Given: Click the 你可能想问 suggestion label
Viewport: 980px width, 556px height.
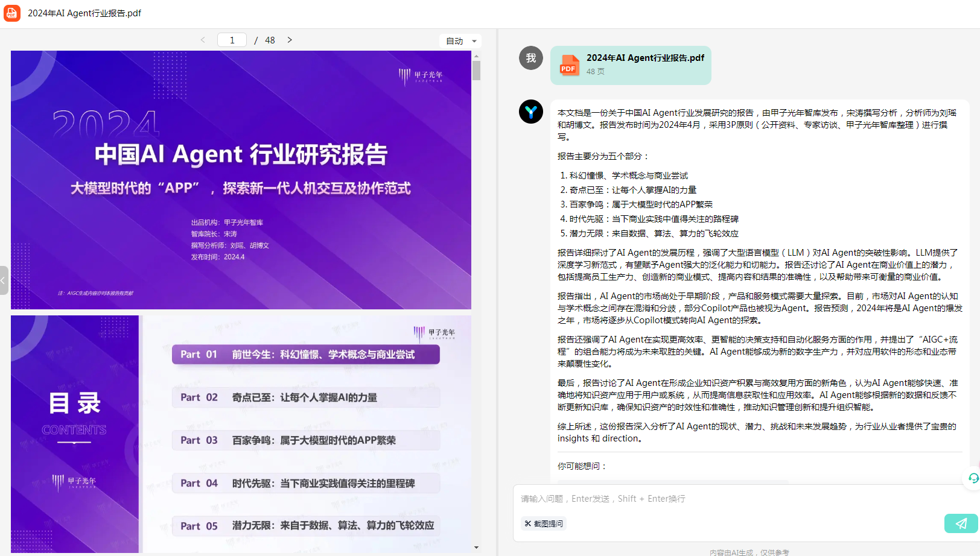Looking at the screenshot, I should pos(582,466).
